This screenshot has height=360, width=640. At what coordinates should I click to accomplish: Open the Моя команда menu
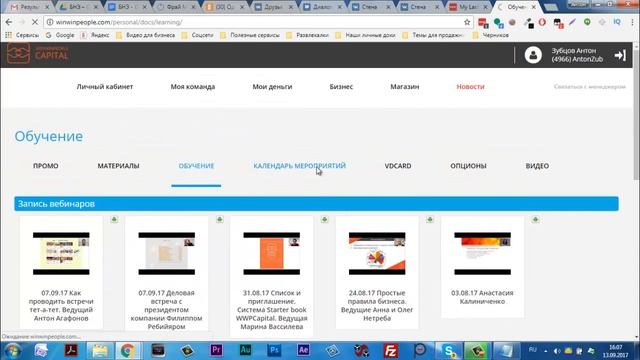click(x=193, y=87)
